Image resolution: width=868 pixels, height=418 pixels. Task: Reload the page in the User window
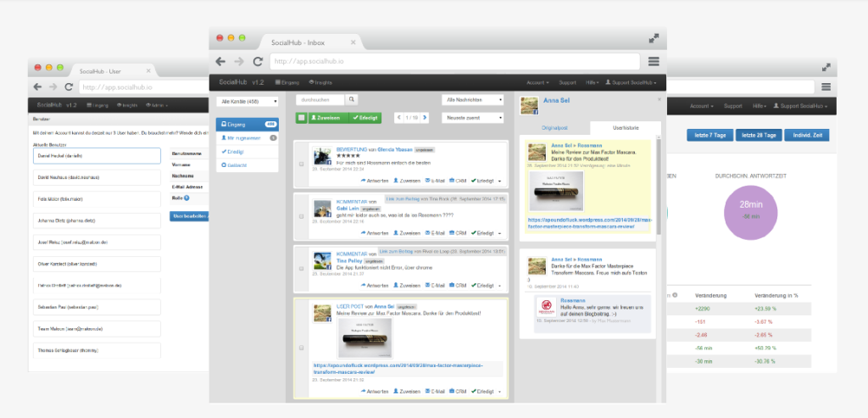coord(69,87)
